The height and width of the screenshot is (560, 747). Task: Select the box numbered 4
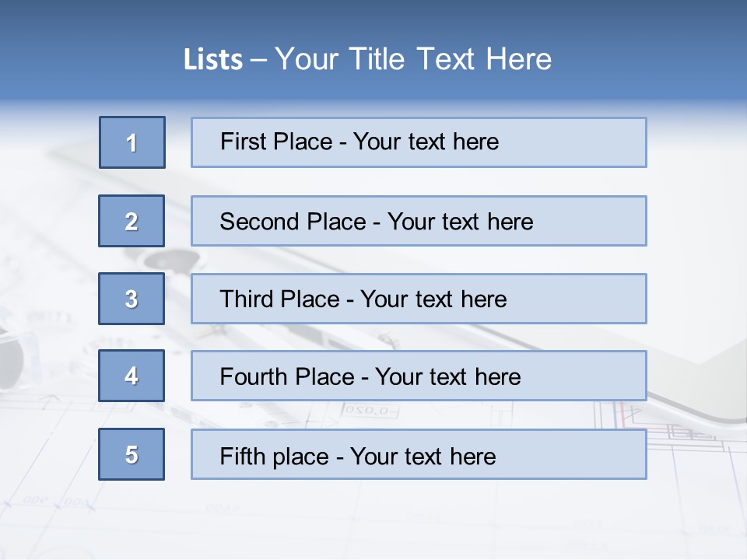coord(132,376)
